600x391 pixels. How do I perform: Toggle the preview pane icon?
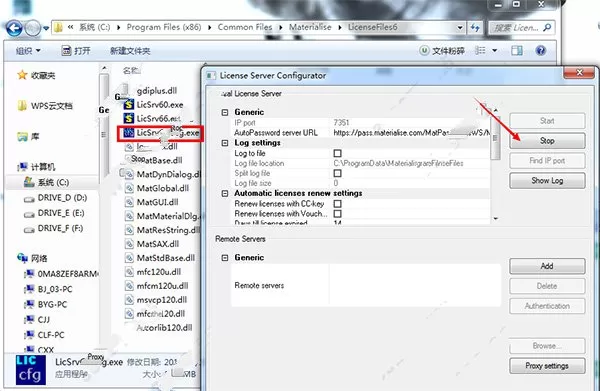517,51
